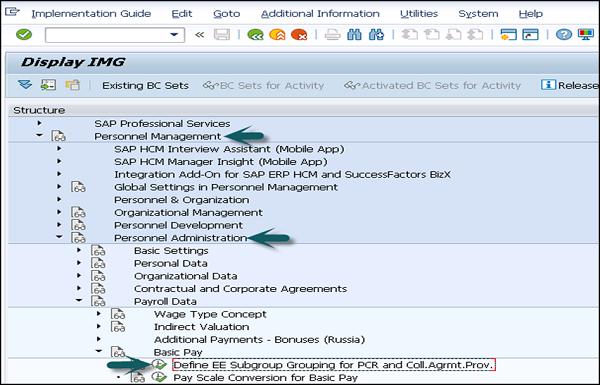The image size is (600, 385).
Task: Select Pay Scale Conversion for Basic Pay
Action: point(265,378)
